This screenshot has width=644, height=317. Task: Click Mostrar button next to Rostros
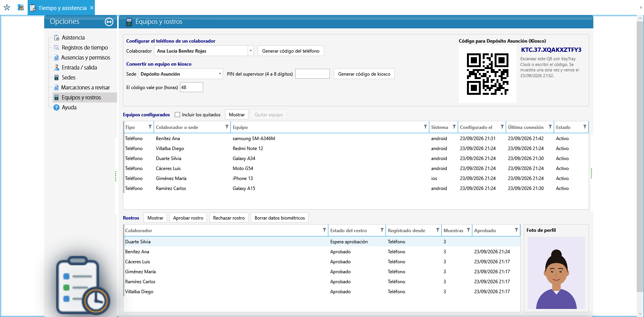(156, 218)
